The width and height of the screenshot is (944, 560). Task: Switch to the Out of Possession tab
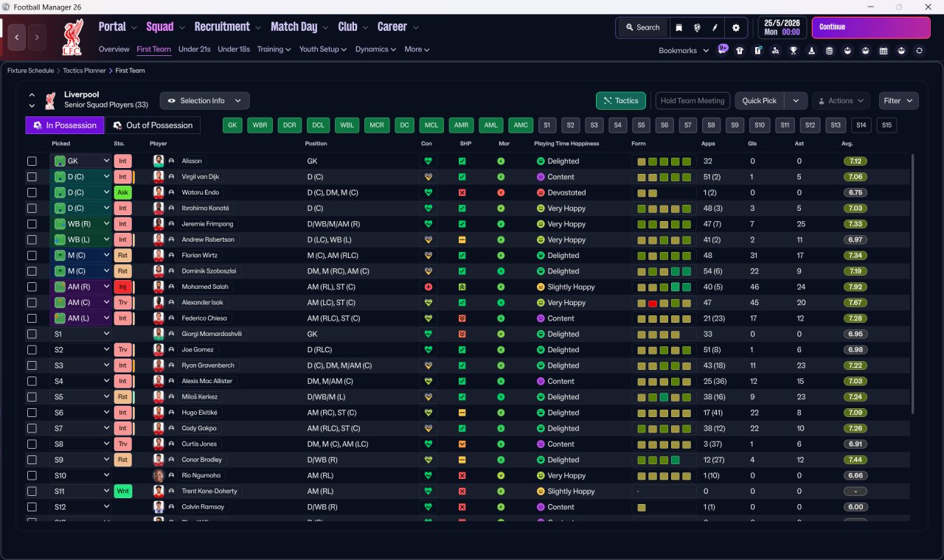pyautogui.click(x=153, y=125)
